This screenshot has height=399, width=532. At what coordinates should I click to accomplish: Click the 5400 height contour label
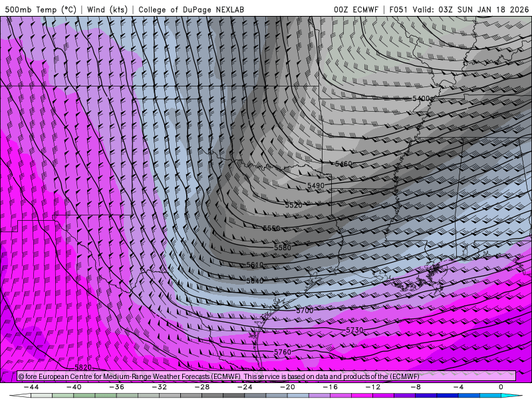pyautogui.click(x=421, y=98)
